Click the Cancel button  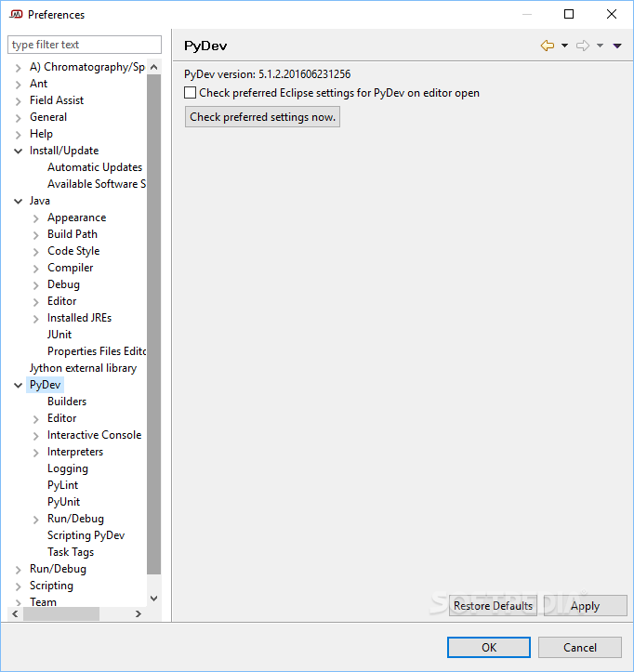point(579,647)
